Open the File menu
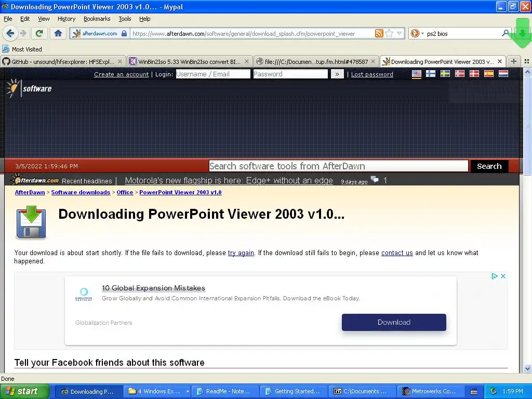Image resolution: width=532 pixels, height=399 pixels. (8, 19)
